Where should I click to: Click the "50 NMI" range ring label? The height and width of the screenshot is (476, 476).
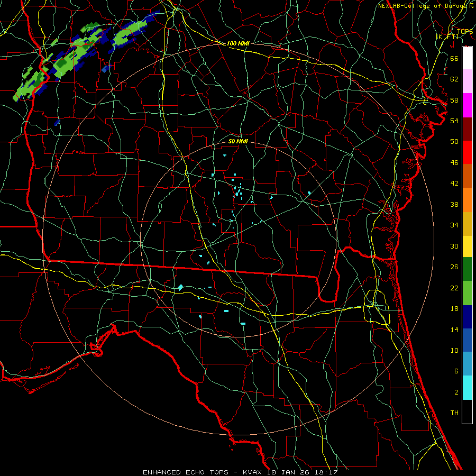(238, 141)
